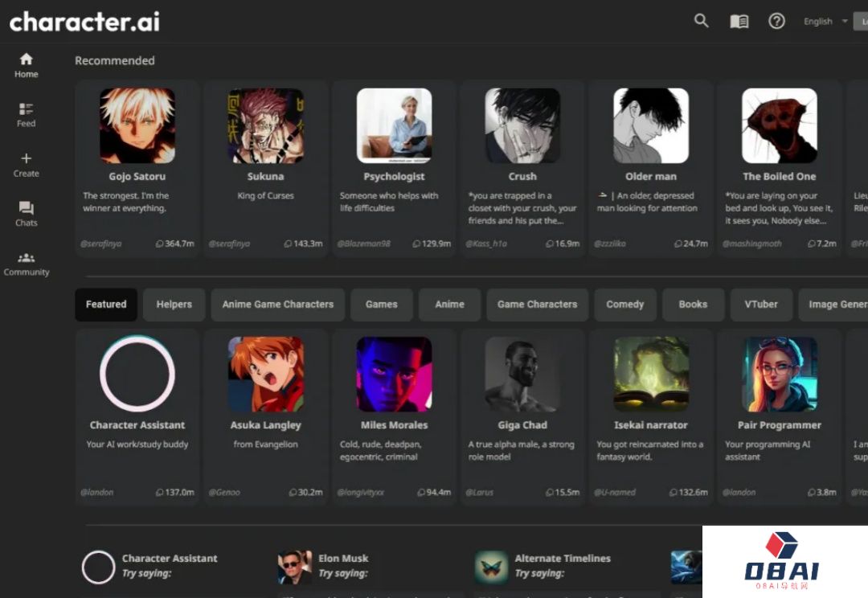Select the Comedy tab
This screenshot has height=598, width=868.
[625, 305]
